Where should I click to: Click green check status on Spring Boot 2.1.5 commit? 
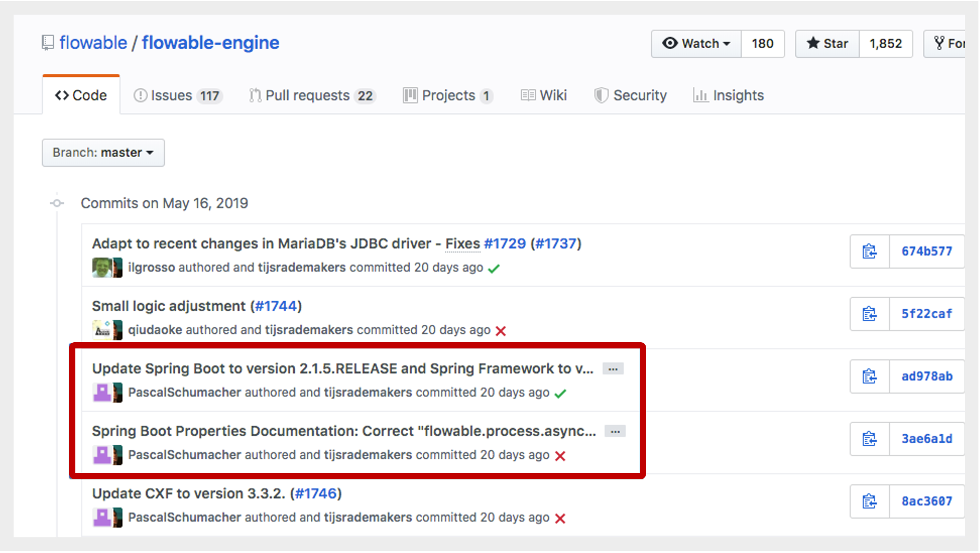coord(560,393)
